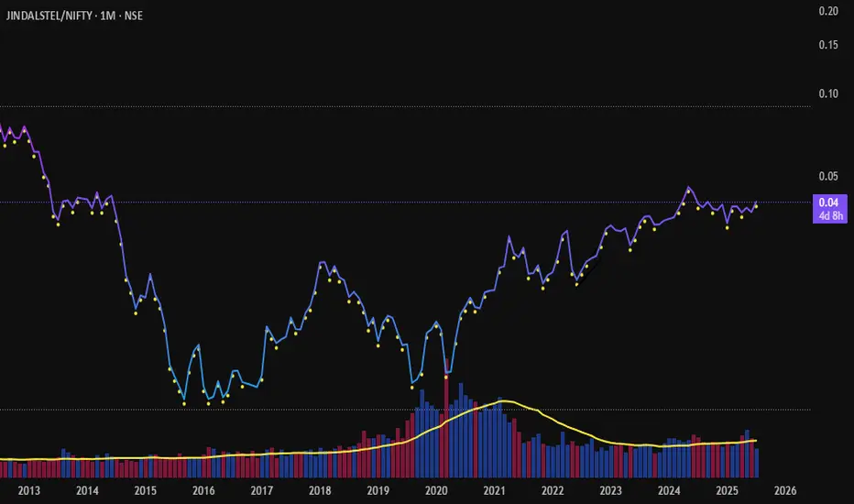This screenshot has height=504, width=854.
Task: Select the 2013 label on time axis
Action: coord(29,490)
